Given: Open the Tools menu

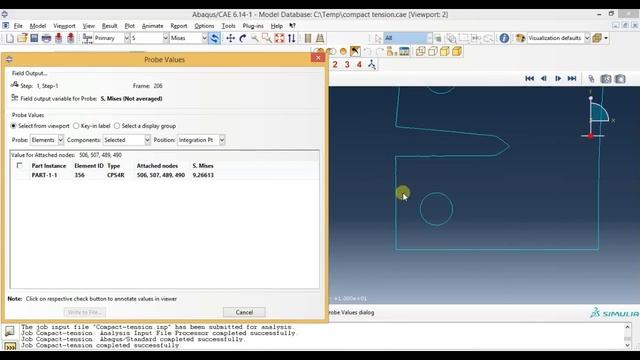Looking at the screenshot, I should coord(229,26).
